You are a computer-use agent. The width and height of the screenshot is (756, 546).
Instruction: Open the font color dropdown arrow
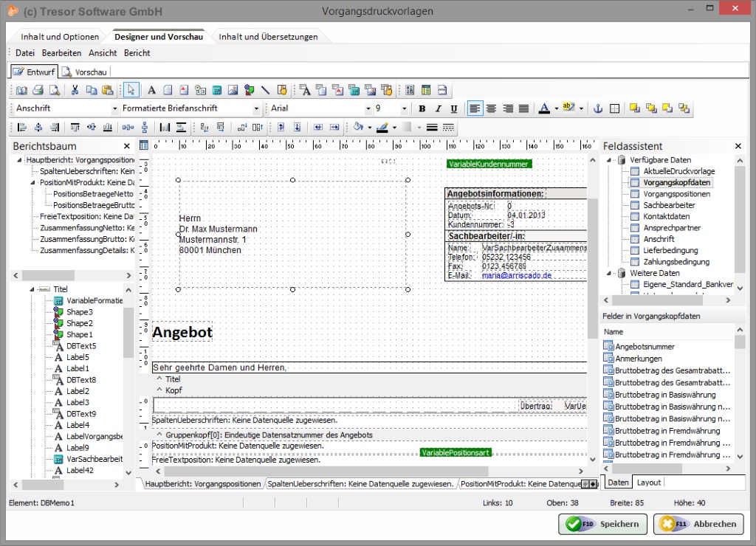pos(557,108)
